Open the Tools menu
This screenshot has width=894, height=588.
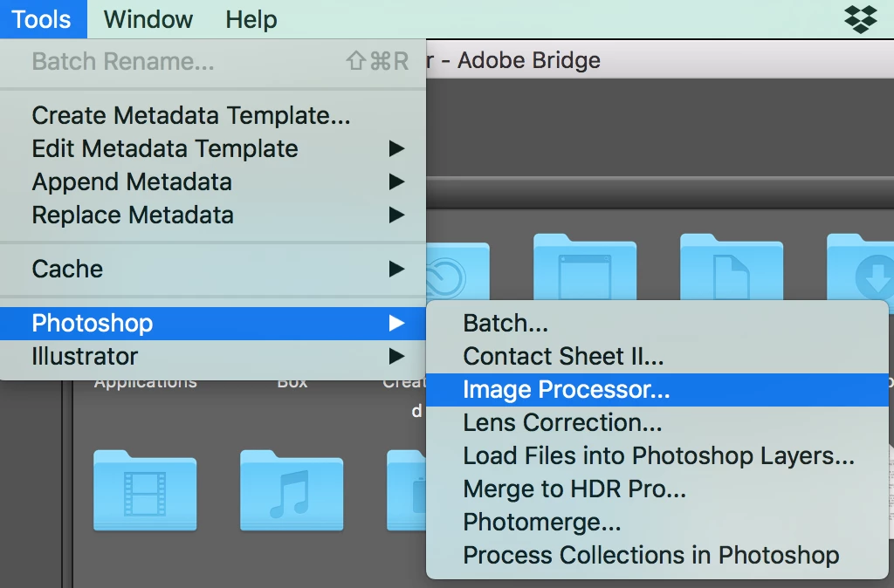(x=42, y=19)
